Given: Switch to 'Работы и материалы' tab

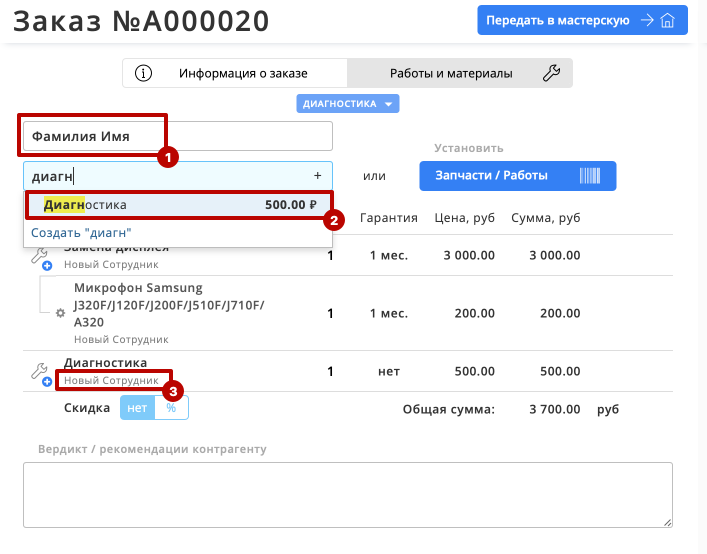Looking at the screenshot, I should tap(460, 73).
